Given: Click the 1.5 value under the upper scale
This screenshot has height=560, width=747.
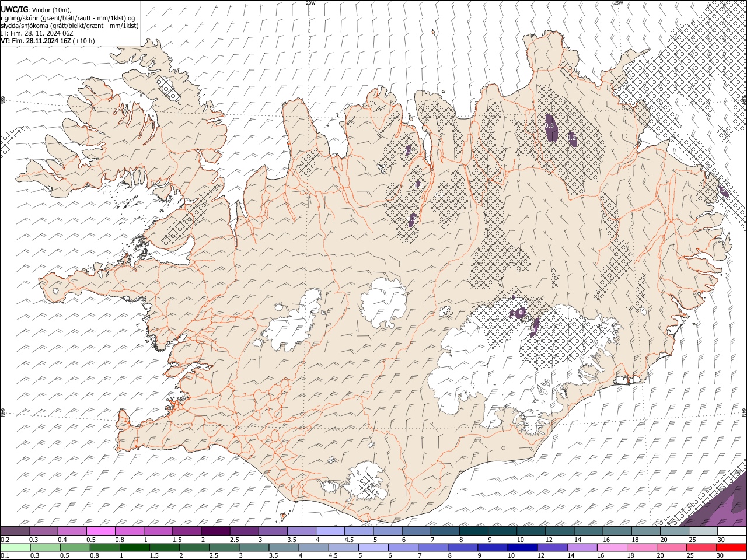Looking at the screenshot, I should click(177, 540).
